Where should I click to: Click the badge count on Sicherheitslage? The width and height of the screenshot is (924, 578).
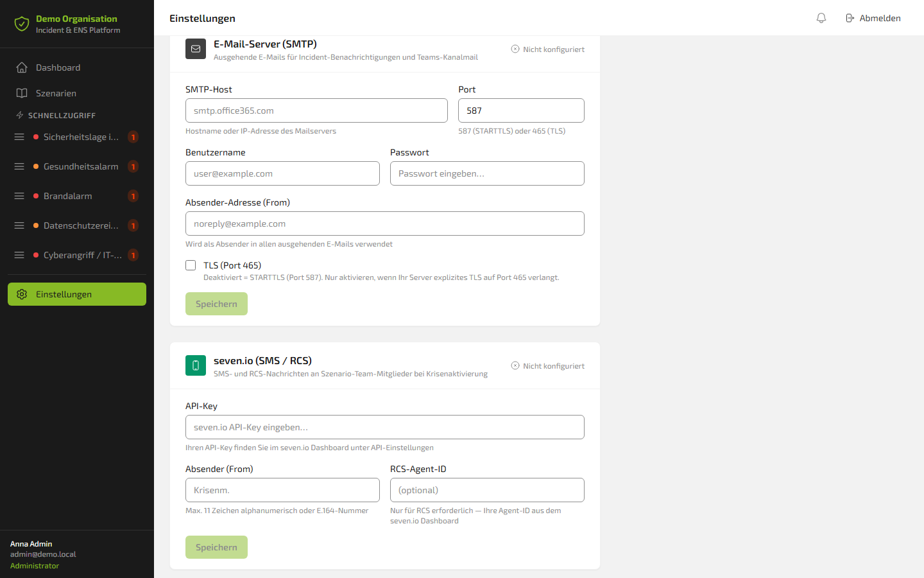point(133,137)
